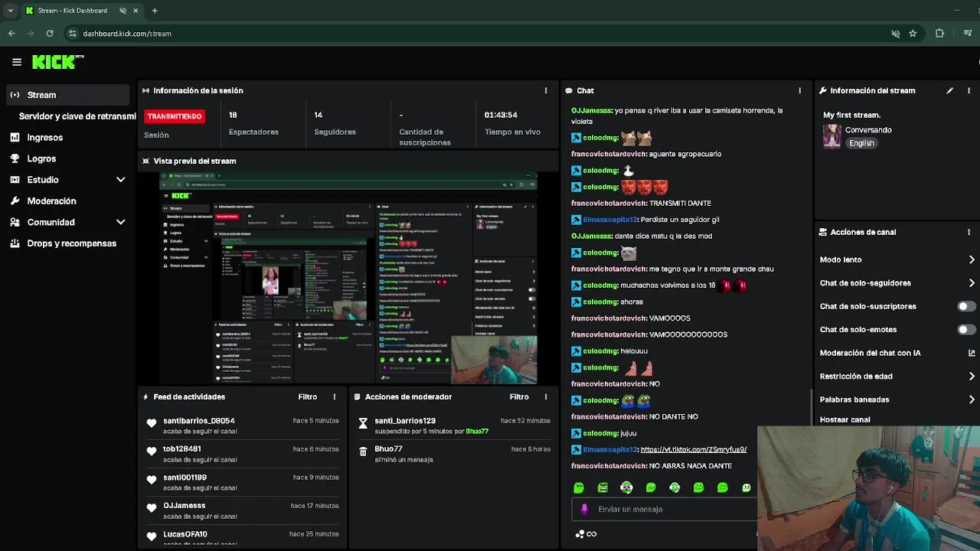
Task: Open the hamburger menu beside the Kick logo
Action: 17,62
